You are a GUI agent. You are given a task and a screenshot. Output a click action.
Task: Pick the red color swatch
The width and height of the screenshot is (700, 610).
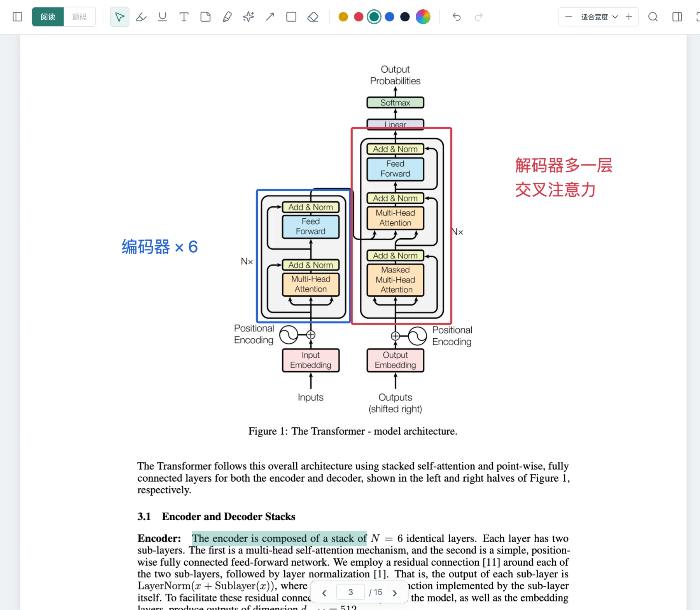tap(359, 17)
